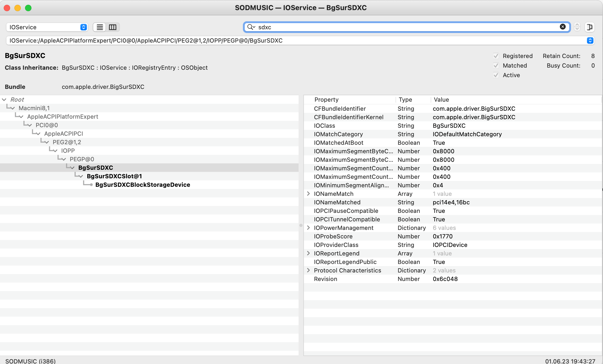
Task: Expand the Protocol Characteristics dictionary
Action: tap(308, 270)
